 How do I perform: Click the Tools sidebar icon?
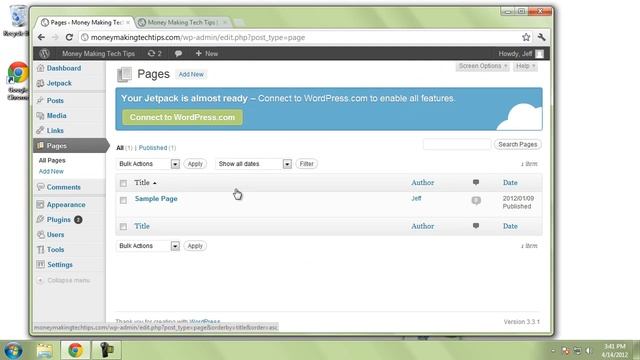40,249
